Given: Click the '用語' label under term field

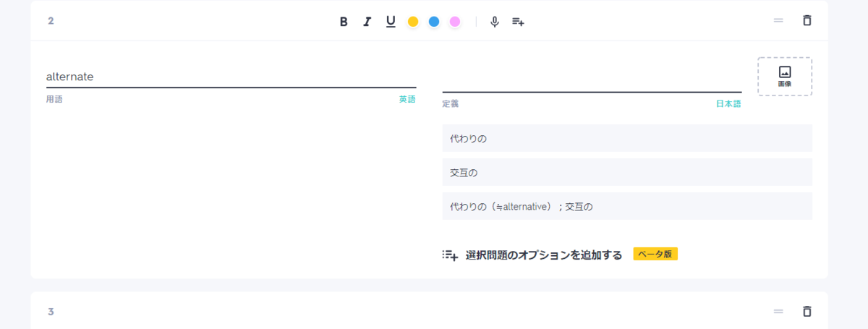Looking at the screenshot, I should (54, 100).
